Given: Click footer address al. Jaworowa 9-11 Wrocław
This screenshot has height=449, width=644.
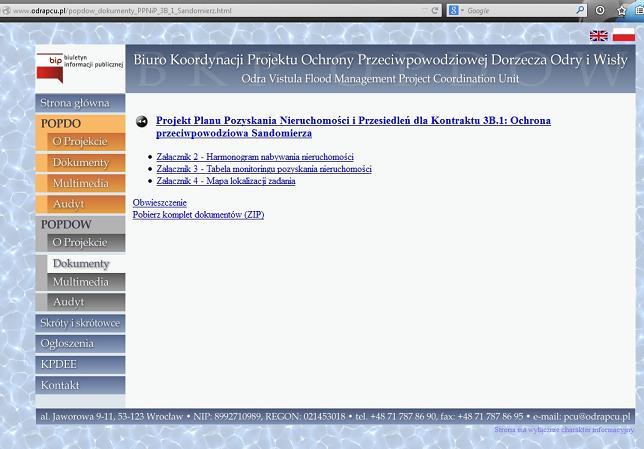Looking at the screenshot, I should coord(112,417).
